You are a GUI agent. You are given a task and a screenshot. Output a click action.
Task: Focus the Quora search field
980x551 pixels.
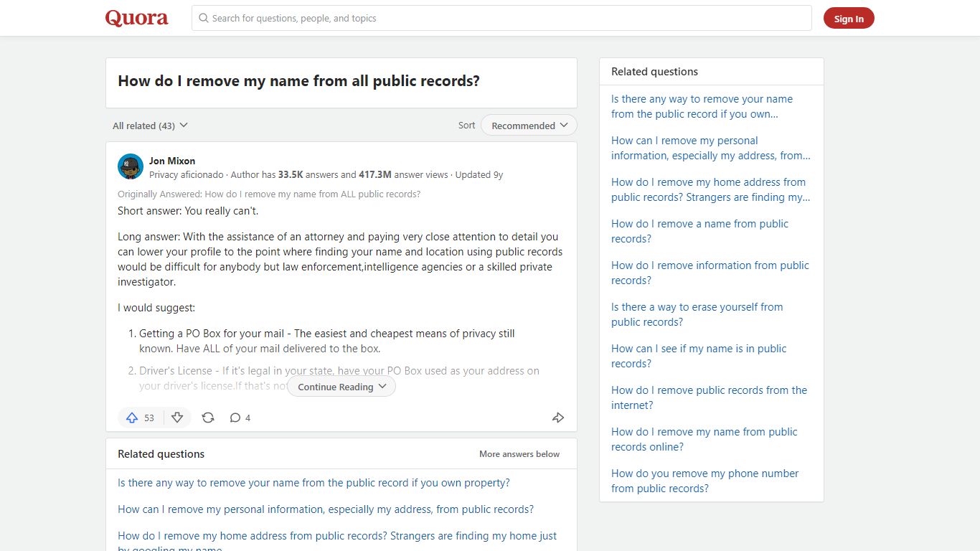coord(501,18)
